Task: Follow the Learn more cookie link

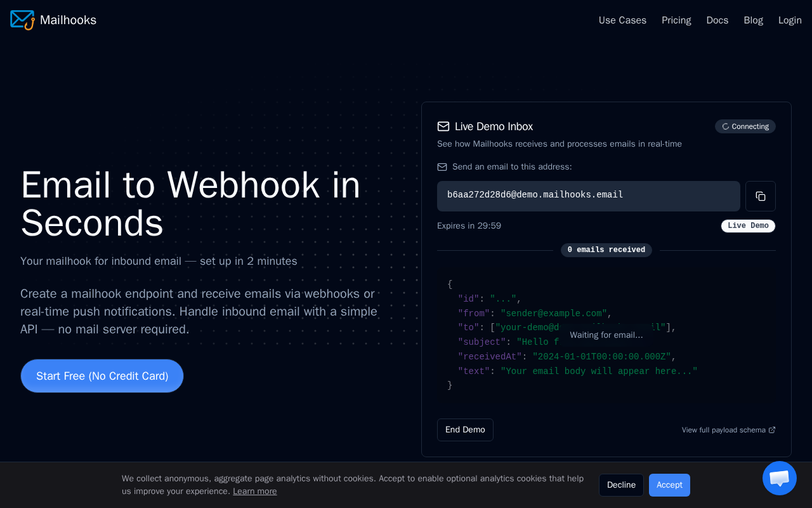Action: (x=255, y=491)
